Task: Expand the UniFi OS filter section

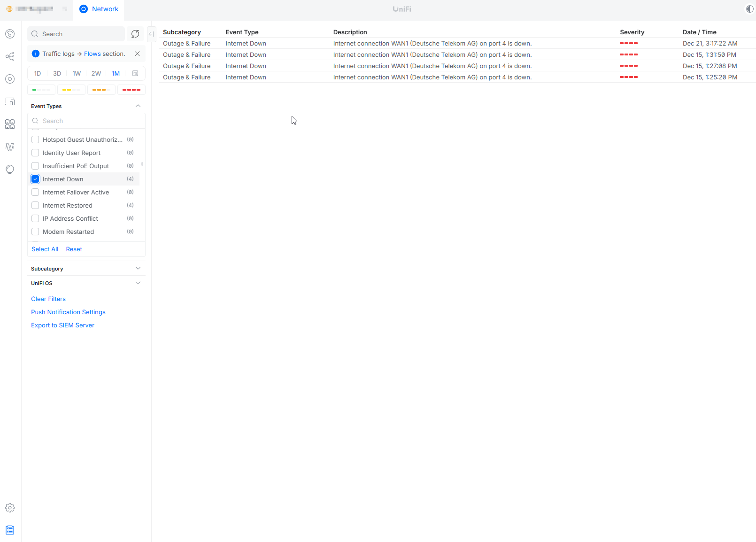Action: pyautogui.click(x=138, y=283)
